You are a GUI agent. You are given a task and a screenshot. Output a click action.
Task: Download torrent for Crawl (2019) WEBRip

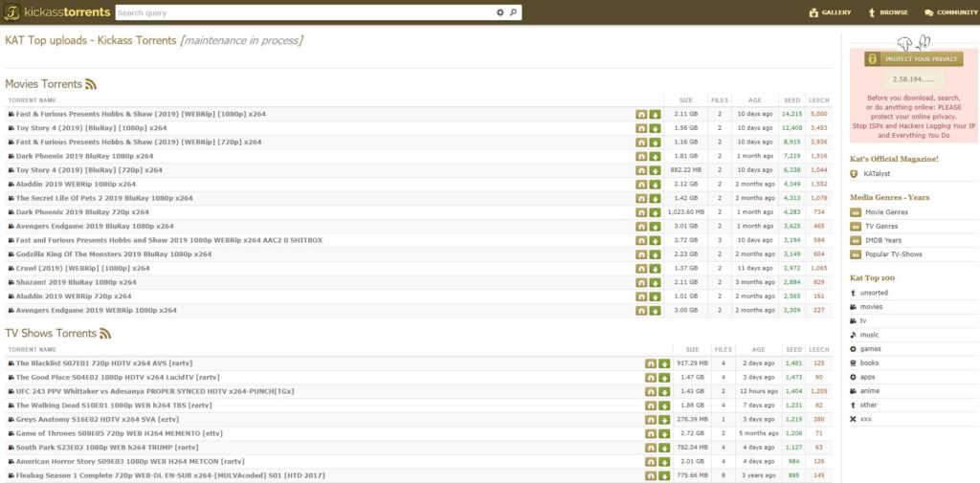pyautogui.click(x=655, y=269)
